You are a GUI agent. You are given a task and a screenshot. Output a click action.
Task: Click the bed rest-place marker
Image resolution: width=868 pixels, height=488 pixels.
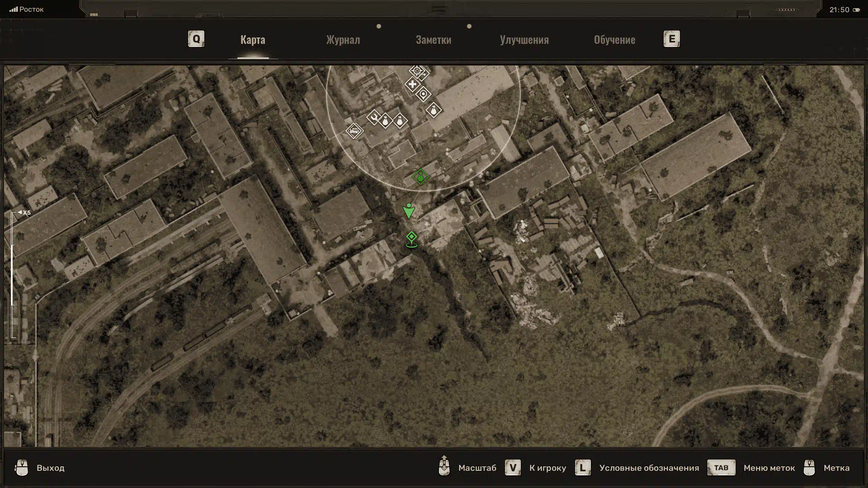click(354, 131)
